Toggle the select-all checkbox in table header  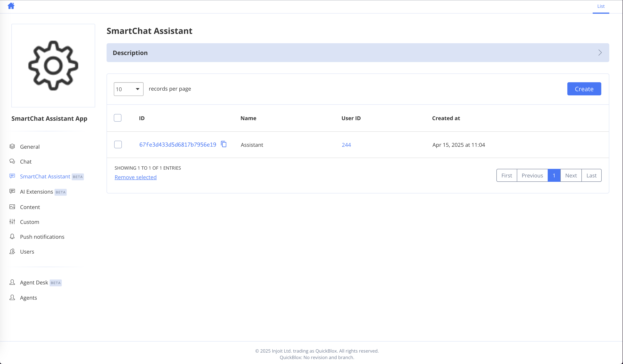pos(118,118)
